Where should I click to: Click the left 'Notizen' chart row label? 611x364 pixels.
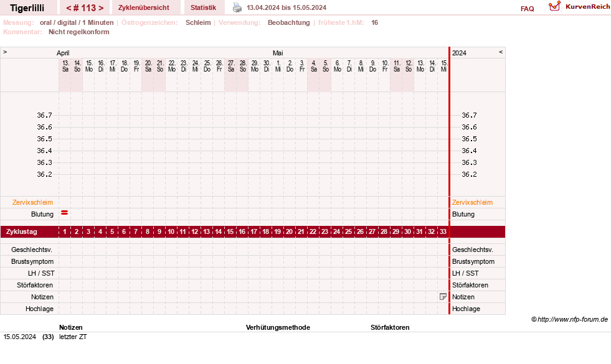pyautogui.click(x=42, y=297)
